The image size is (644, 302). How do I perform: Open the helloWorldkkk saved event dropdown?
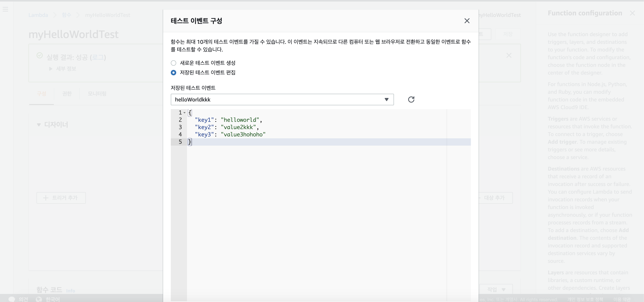click(282, 100)
